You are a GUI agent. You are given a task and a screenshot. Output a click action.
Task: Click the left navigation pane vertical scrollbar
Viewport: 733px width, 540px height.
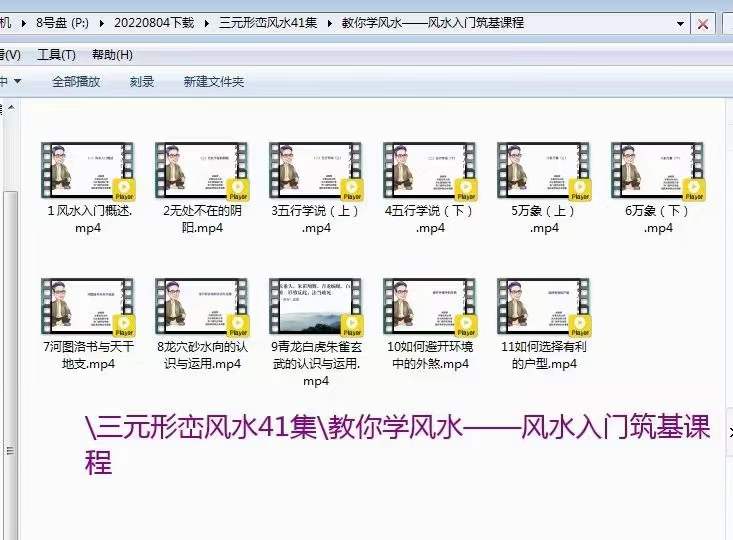click(x=10, y=300)
